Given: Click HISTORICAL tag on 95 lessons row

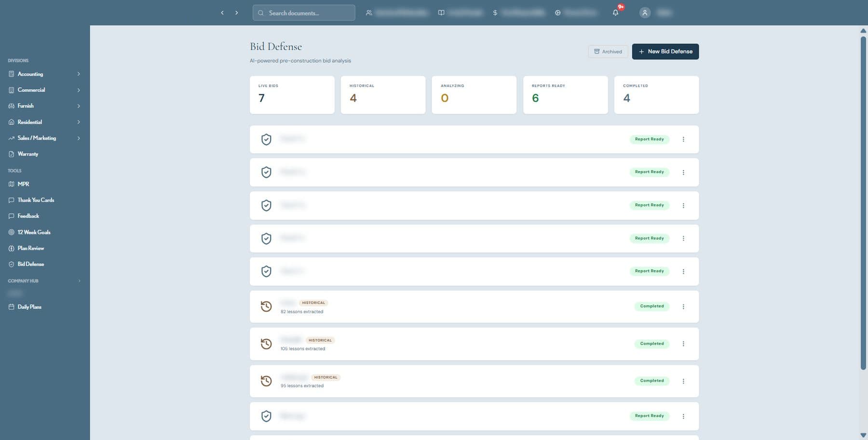Looking at the screenshot, I should tap(326, 377).
